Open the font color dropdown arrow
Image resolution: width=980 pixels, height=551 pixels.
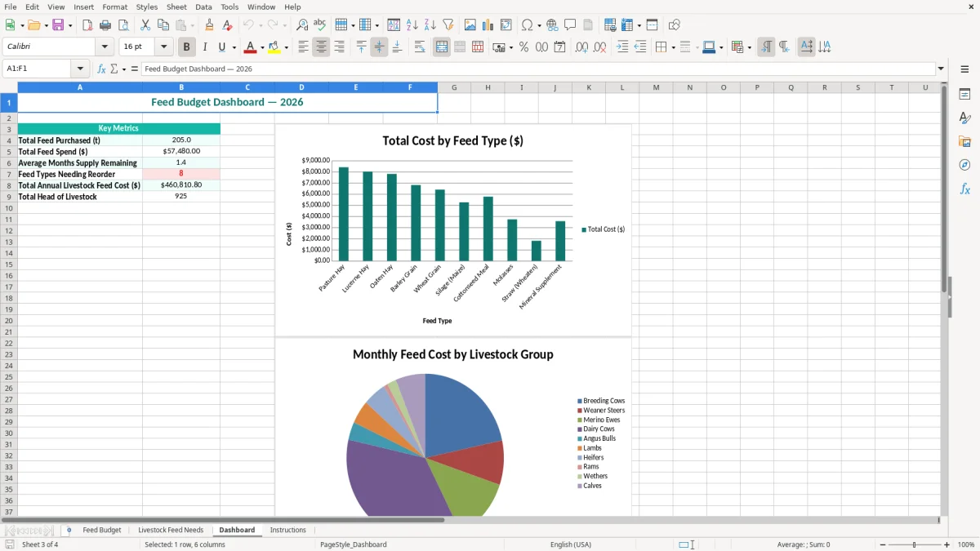(x=262, y=47)
